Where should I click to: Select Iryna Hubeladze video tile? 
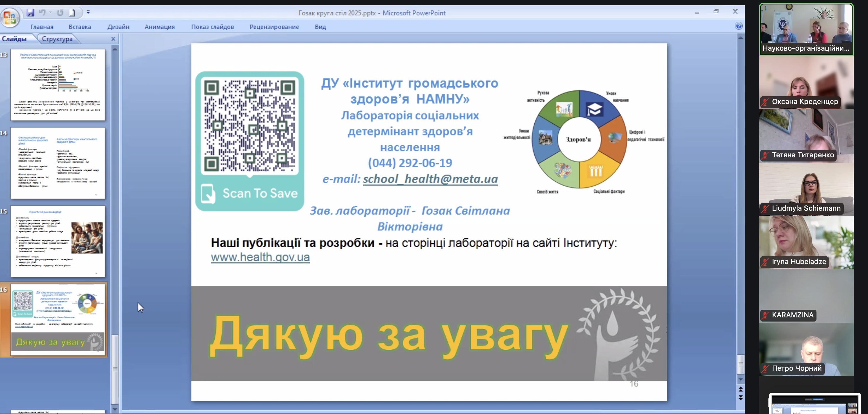(806, 242)
